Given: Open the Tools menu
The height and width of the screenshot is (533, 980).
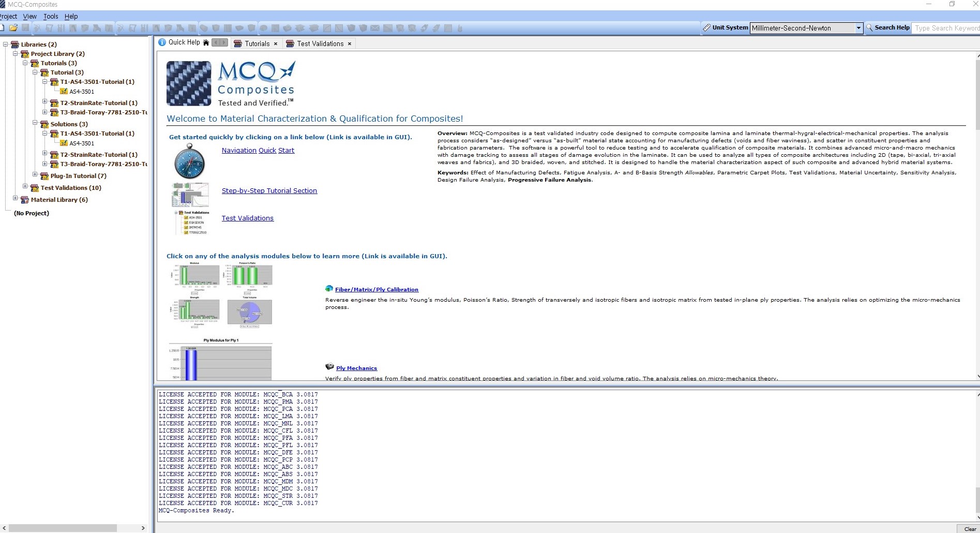Looking at the screenshot, I should click(51, 17).
